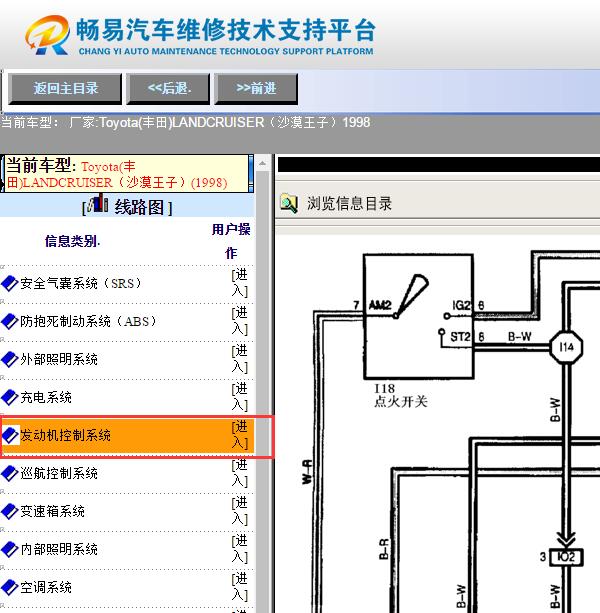600x613 pixels.
Task: Select 巡航控制系统 category
Action: tap(59, 473)
